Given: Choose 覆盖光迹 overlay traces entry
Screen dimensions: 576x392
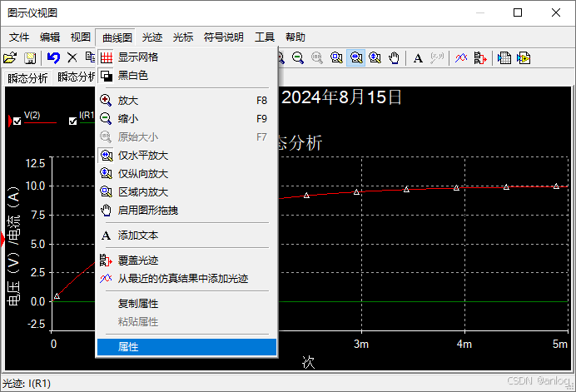Looking at the screenshot, I should [186, 261].
